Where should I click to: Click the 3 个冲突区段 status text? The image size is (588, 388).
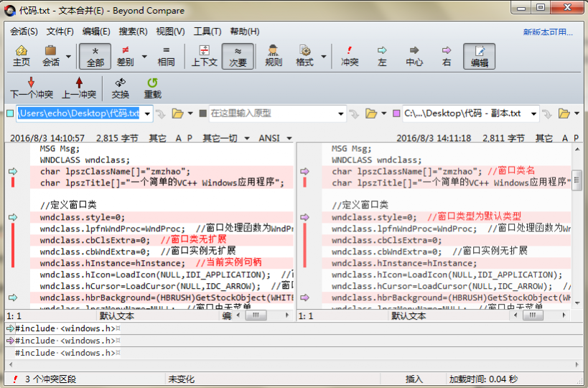point(51,379)
